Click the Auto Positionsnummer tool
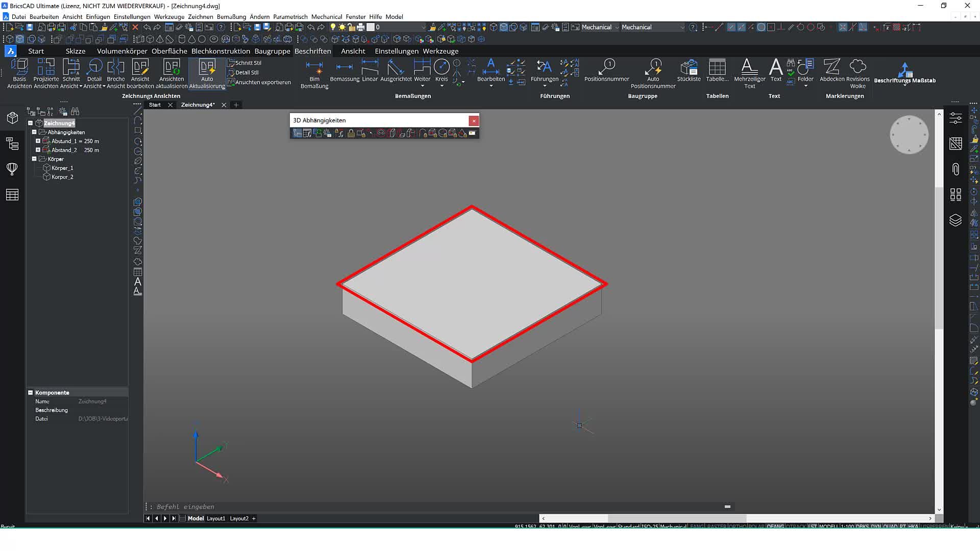Screen dimensions: 980x551 (x=653, y=74)
